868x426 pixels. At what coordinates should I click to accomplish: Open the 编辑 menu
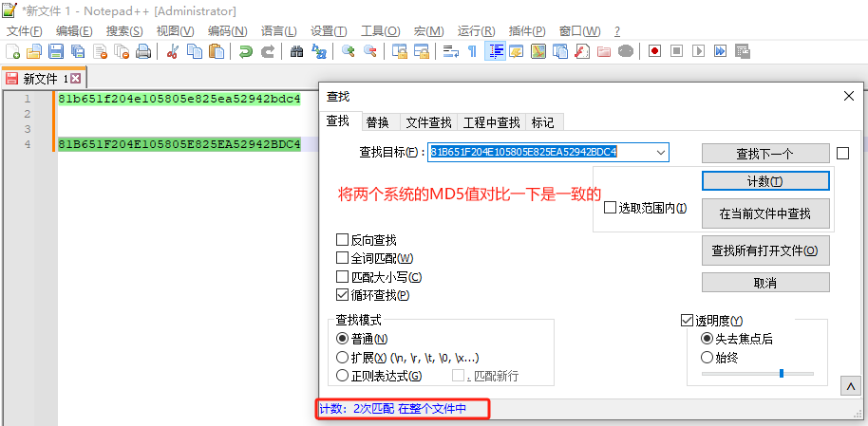click(x=74, y=31)
